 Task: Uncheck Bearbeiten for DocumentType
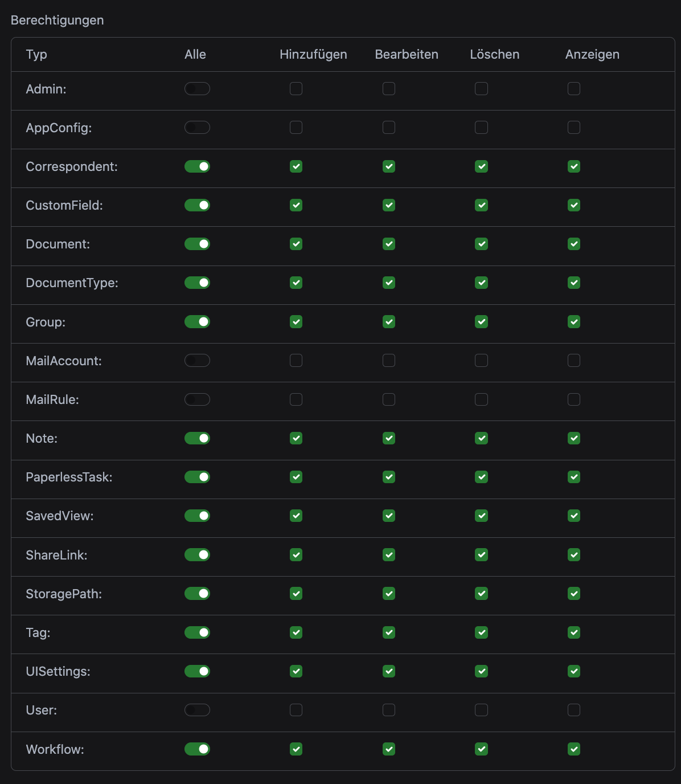click(389, 283)
